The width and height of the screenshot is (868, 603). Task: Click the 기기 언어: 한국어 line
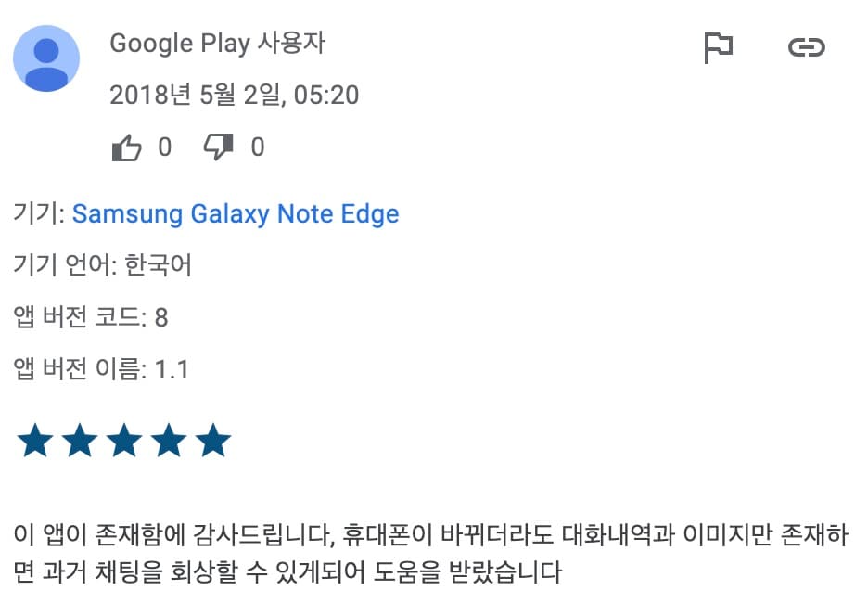103,266
